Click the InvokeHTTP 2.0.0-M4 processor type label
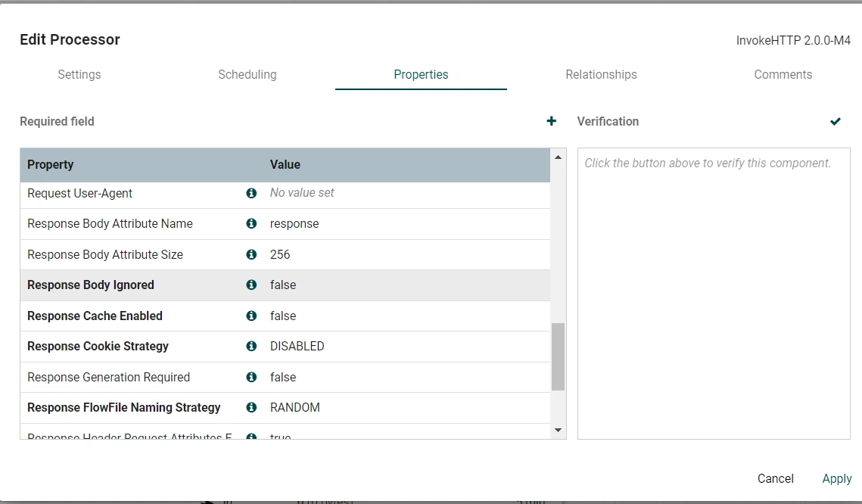 pyautogui.click(x=793, y=40)
